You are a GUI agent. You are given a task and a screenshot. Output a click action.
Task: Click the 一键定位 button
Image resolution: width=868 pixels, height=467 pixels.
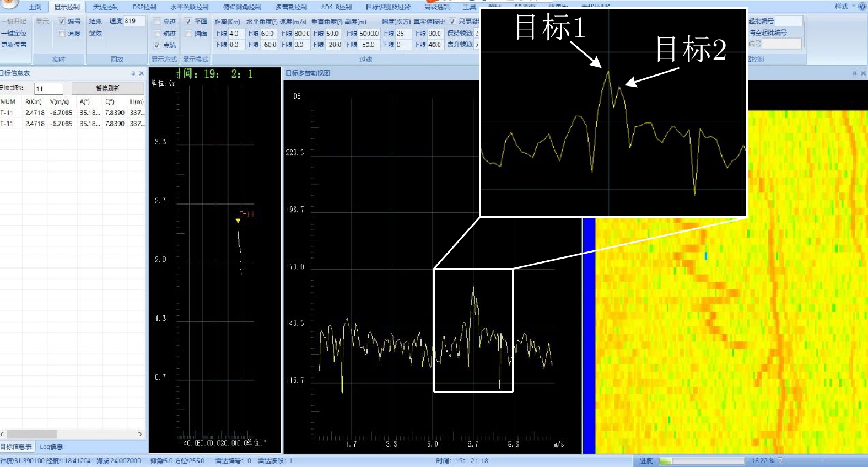pyautogui.click(x=14, y=33)
